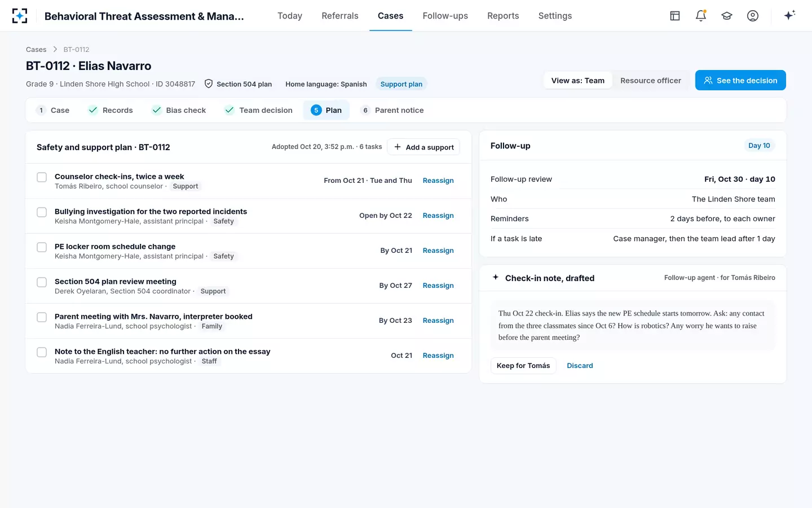
Task: Click 'BT-0112 · Elias Navarro' title
Action: [x=89, y=66]
